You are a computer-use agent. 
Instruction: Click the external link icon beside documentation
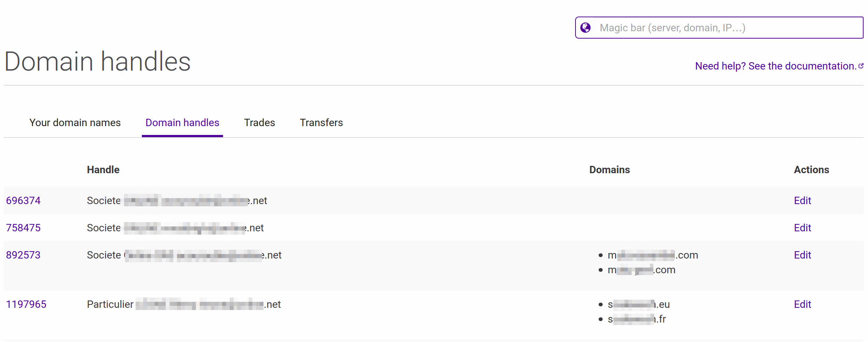pos(861,66)
